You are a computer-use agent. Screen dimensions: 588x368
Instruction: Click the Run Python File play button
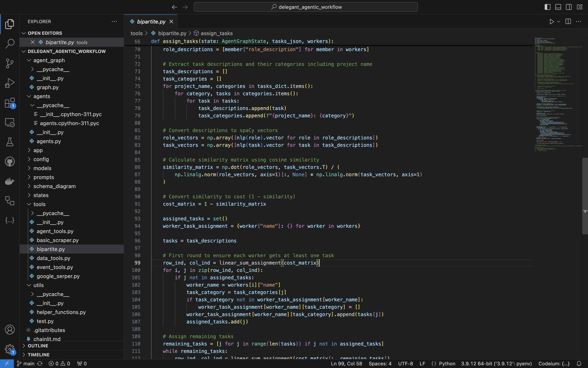[551, 21]
